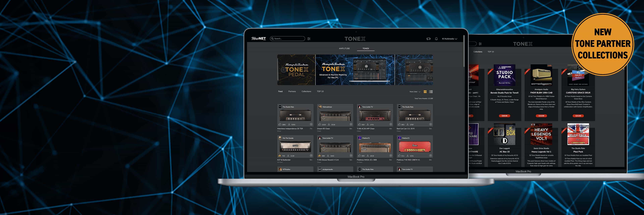Play preview of Matchless Independence 35 TSR
This screenshot has width=644, height=215.
311,124
